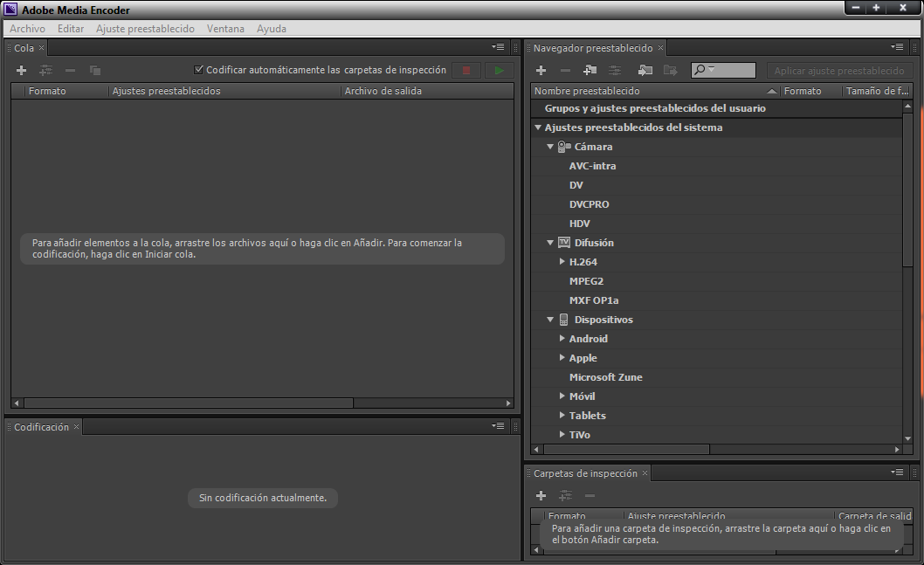924x565 pixels.
Task: Expand the Android preset group
Action: [562, 338]
